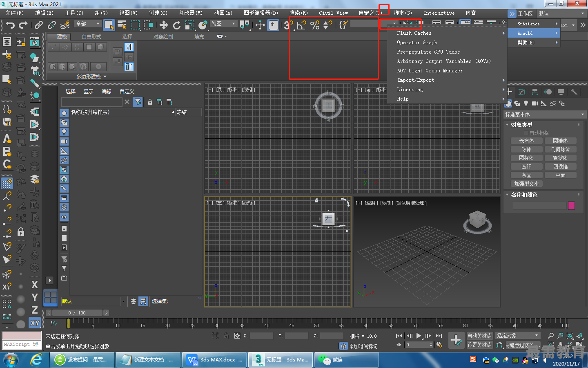588x368 pixels.
Task: Click the Unlink Selection icon
Action: (x=52, y=25)
